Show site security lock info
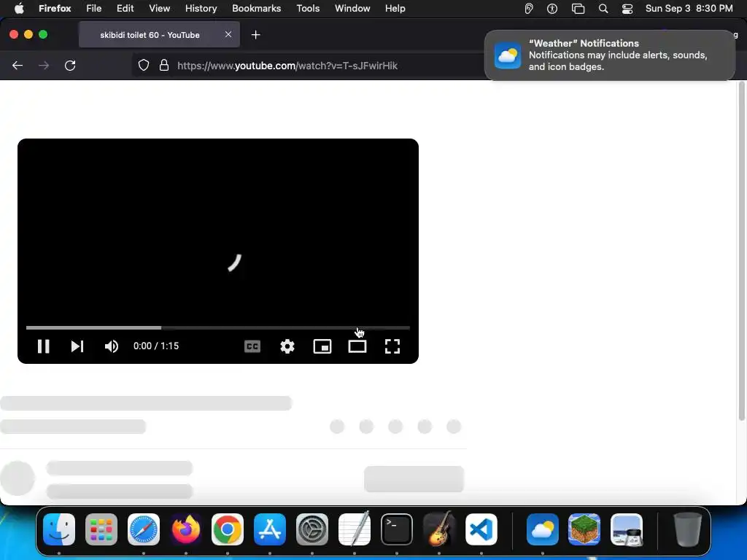This screenshot has height=560, width=747. (164, 66)
